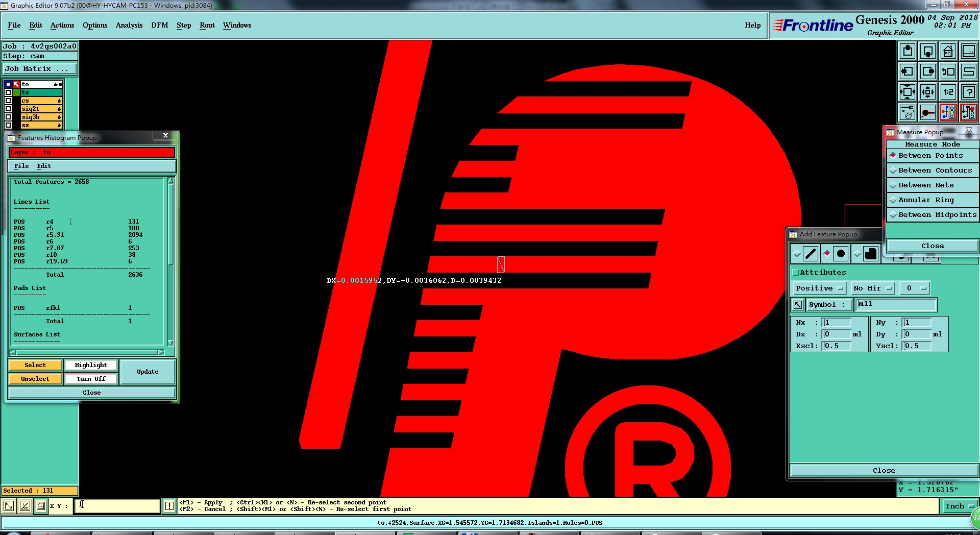This screenshot has height=535, width=980.
Task: Select Between Contours measure mode
Action: [933, 171]
